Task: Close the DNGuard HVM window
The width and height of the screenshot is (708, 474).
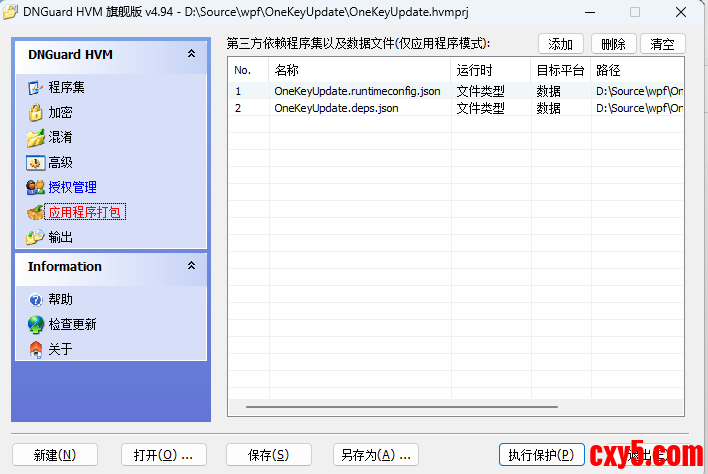Action: (x=681, y=12)
